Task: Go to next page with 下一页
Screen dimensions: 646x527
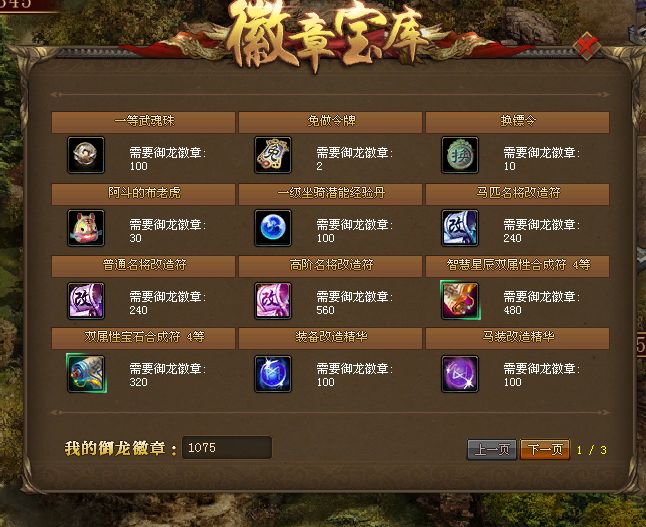Action: 545,449
